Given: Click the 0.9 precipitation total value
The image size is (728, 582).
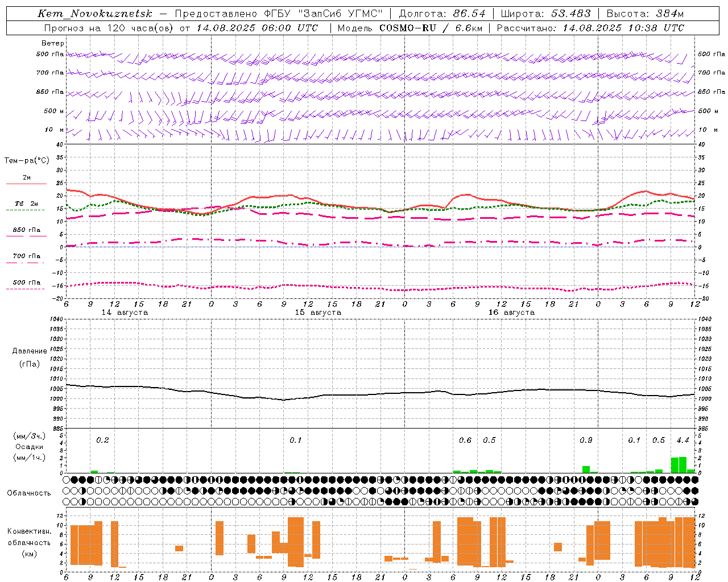Looking at the screenshot, I should click(x=586, y=440).
